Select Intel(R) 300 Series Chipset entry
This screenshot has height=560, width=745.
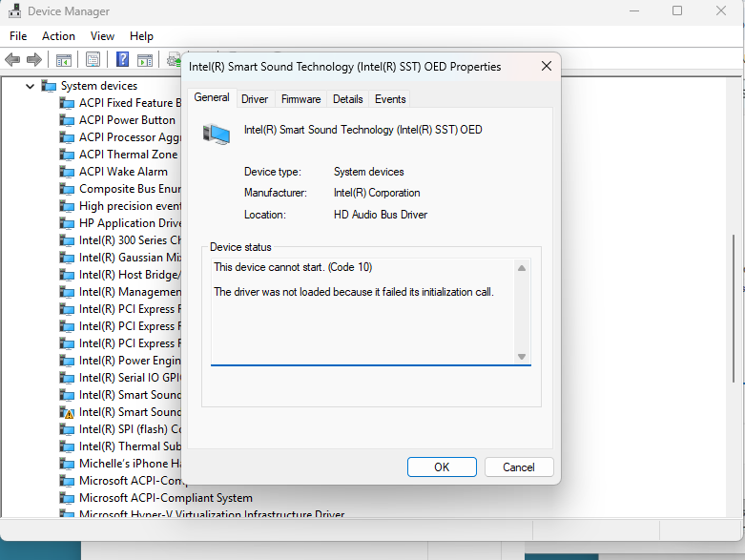[x=130, y=240]
